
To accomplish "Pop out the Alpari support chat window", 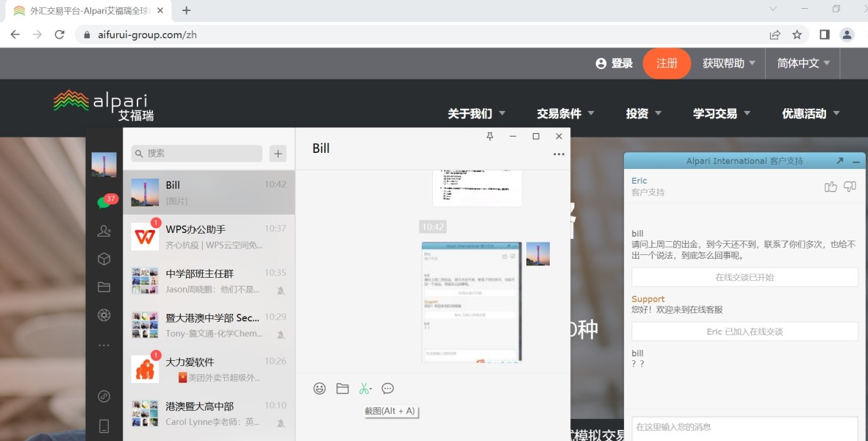I will pyautogui.click(x=840, y=161).
